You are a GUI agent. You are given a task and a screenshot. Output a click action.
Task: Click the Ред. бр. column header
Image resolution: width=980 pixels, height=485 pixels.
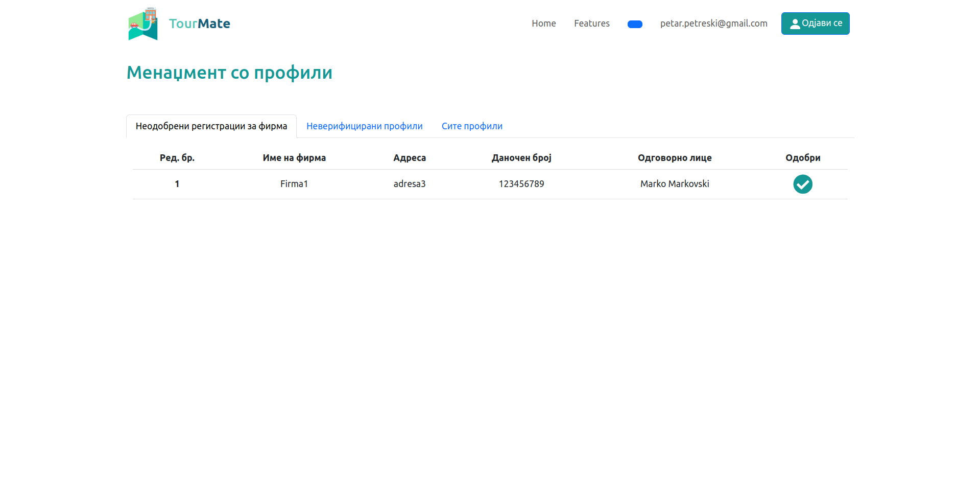[x=177, y=158]
